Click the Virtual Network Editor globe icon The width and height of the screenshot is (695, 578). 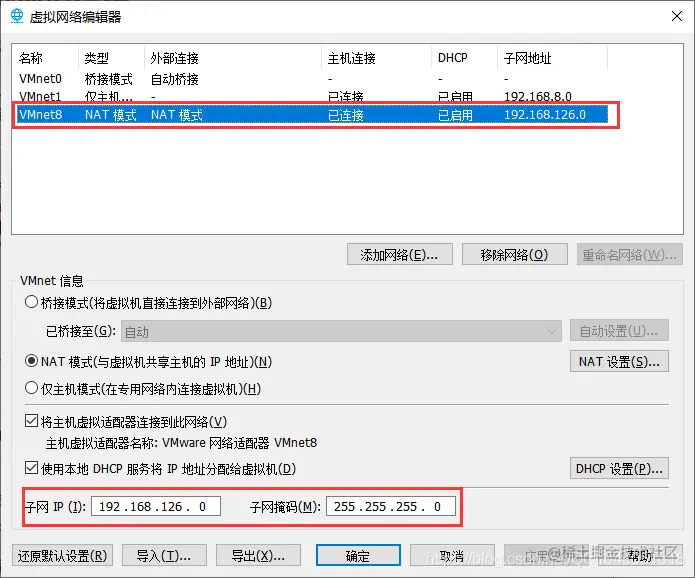17,16
